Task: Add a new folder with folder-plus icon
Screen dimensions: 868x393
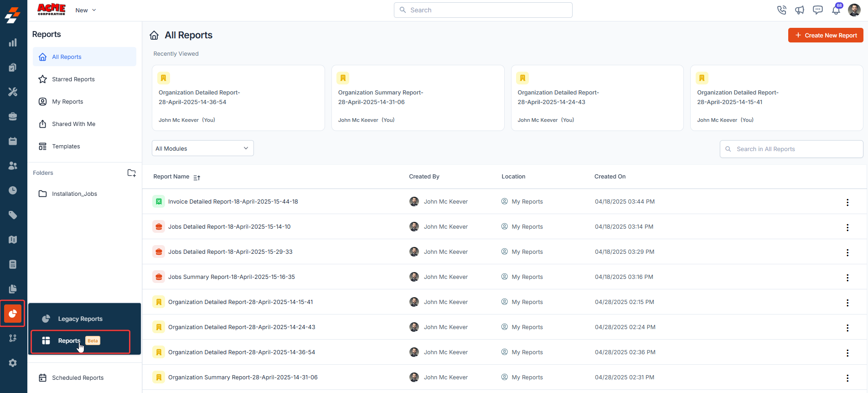Action: [131, 173]
